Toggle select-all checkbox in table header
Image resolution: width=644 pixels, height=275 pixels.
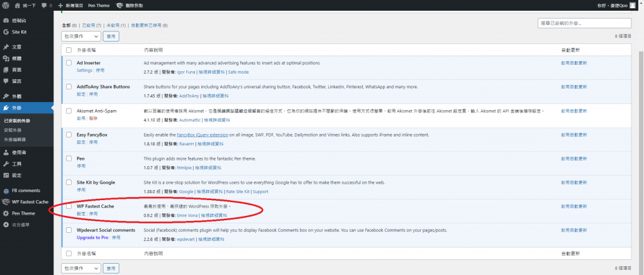69,49
